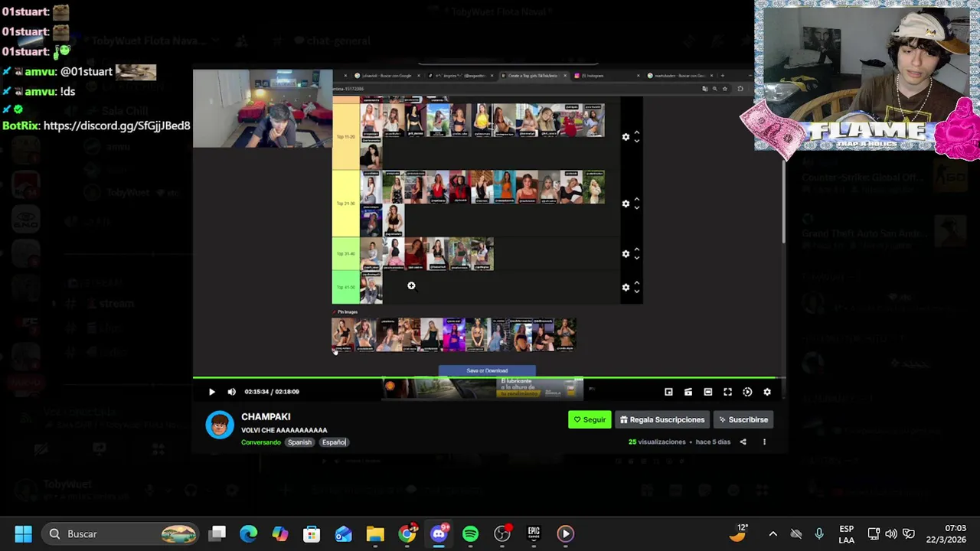Open the three-dot more options menu

click(x=764, y=442)
